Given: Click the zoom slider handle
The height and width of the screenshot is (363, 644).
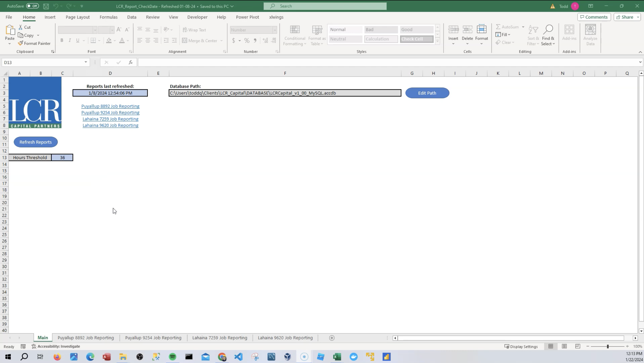Looking at the screenshot, I should [x=607, y=346].
